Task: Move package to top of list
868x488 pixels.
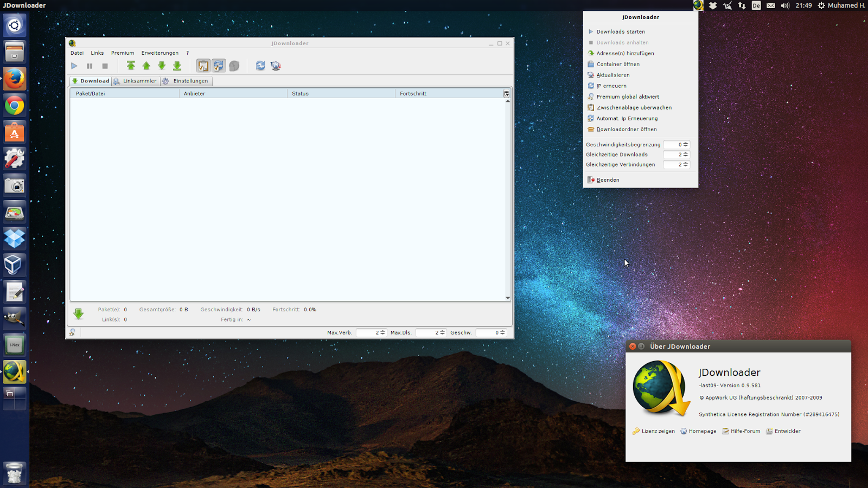Action: pyautogui.click(x=131, y=66)
